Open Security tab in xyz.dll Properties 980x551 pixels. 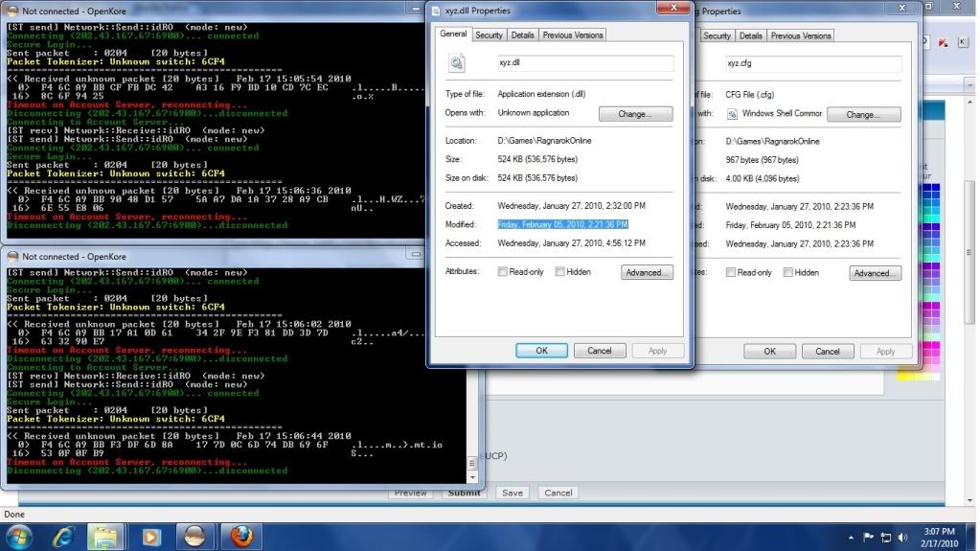click(x=489, y=35)
